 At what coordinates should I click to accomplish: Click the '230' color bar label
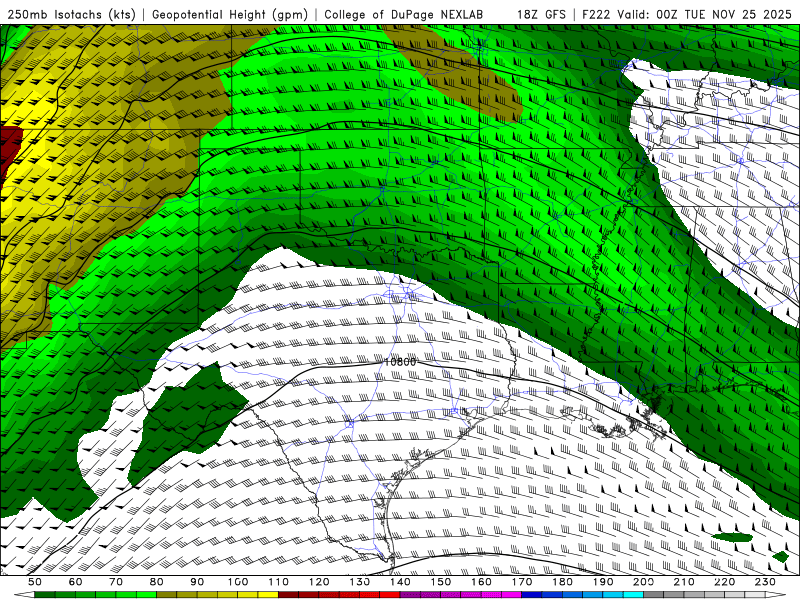pyautogui.click(x=765, y=582)
